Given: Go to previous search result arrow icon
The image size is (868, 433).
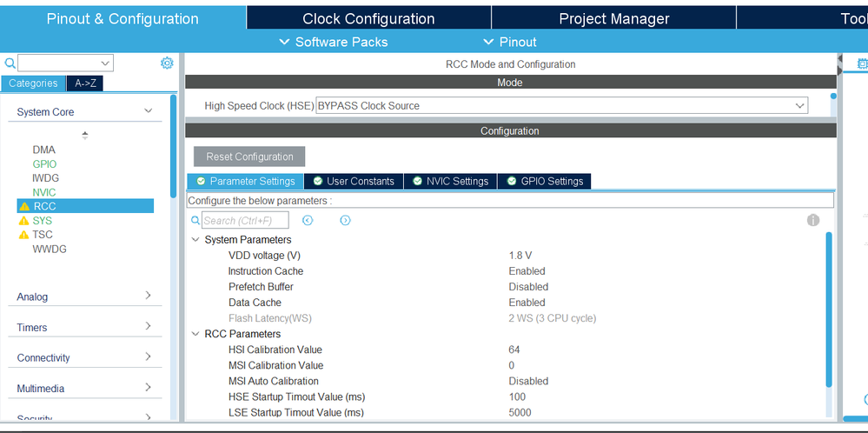Looking at the screenshot, I should coord(308,220).
